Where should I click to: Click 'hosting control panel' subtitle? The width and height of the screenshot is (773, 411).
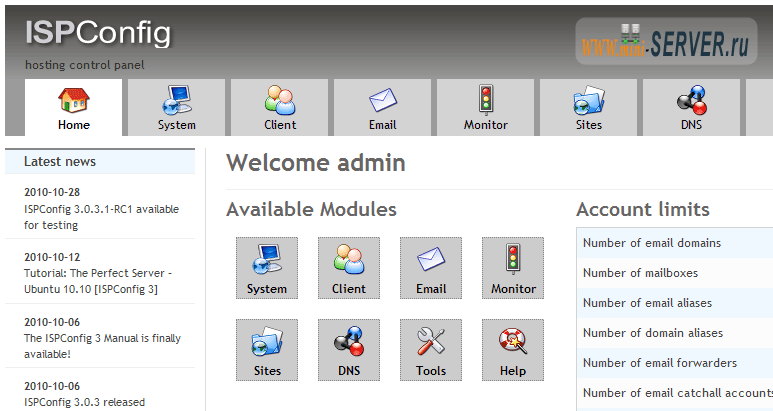pos(84,65)
